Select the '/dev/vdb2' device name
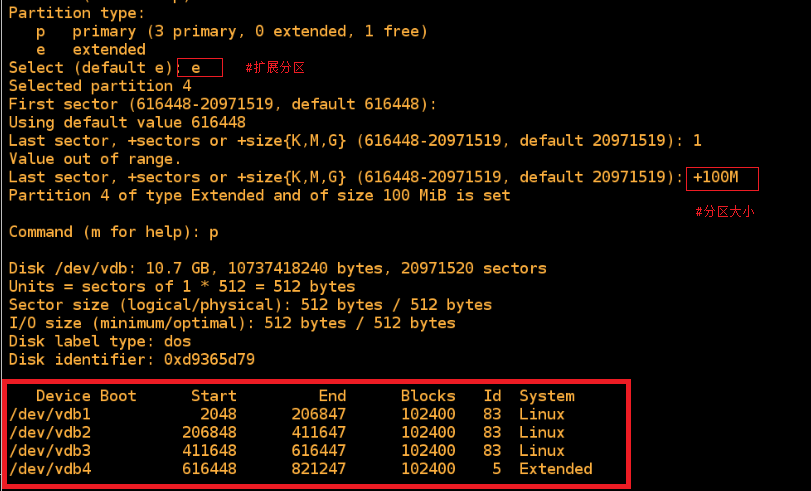811x491 pixels. (50, 433)
